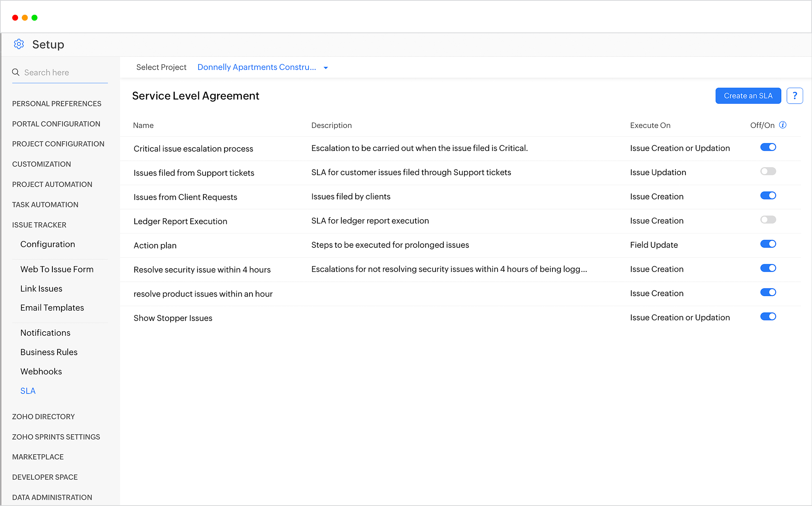Click Create an SLA button
The height and width of the screenshot is (506, 812).
tap(748, 96)
